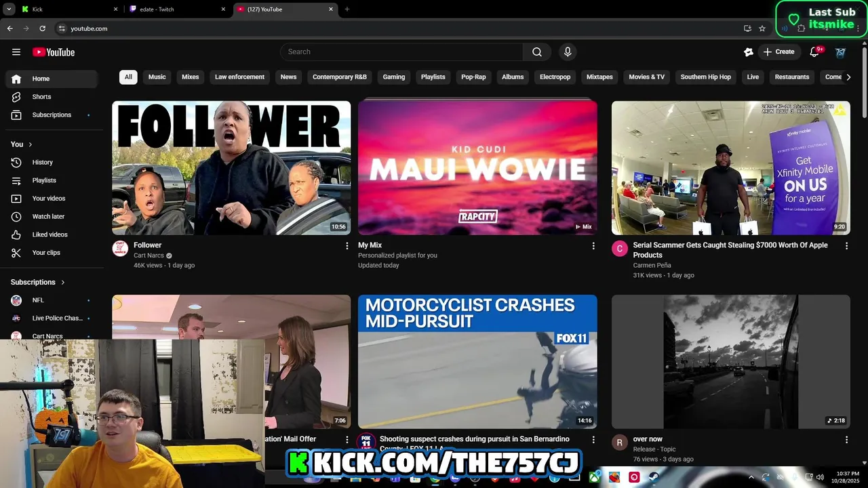Bookmark this page with star icon
Screen dimensions: 868x488
[x=762, y=28]
